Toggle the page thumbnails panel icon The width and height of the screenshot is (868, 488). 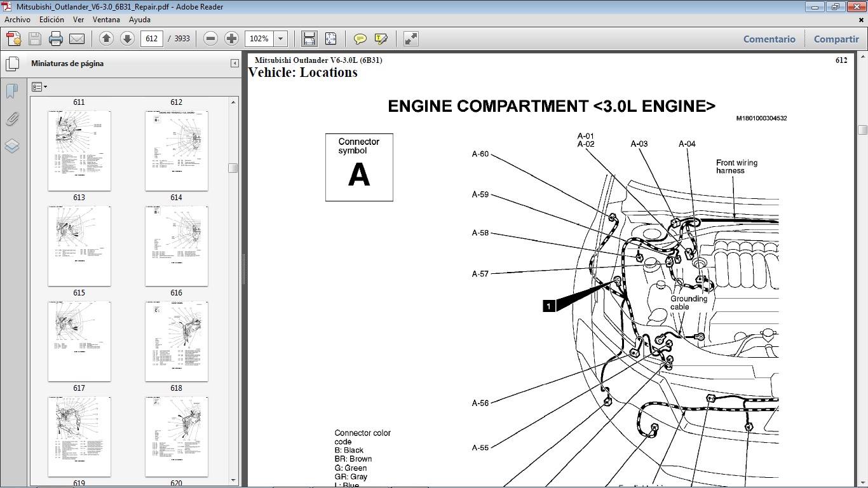click(12, 64)
